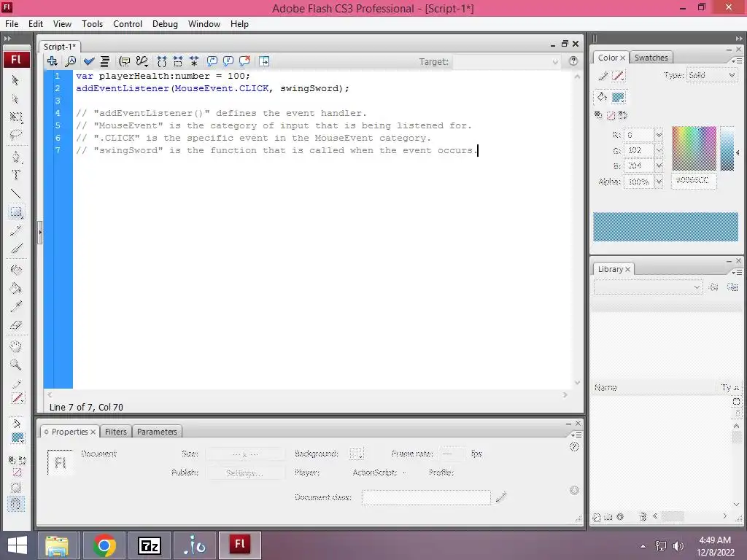
Task: Select the Text tool
Action: pos(16,175)
